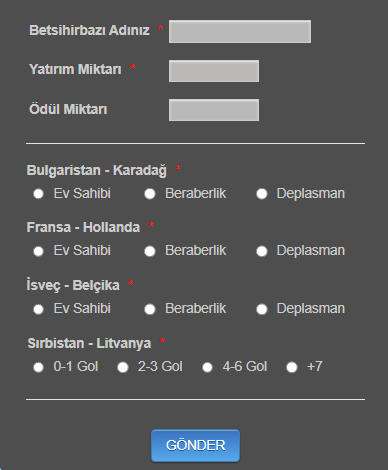Select Beraberlik for Bulgaristan - Karadağ

pyautogui.click(x=150, y=194)
